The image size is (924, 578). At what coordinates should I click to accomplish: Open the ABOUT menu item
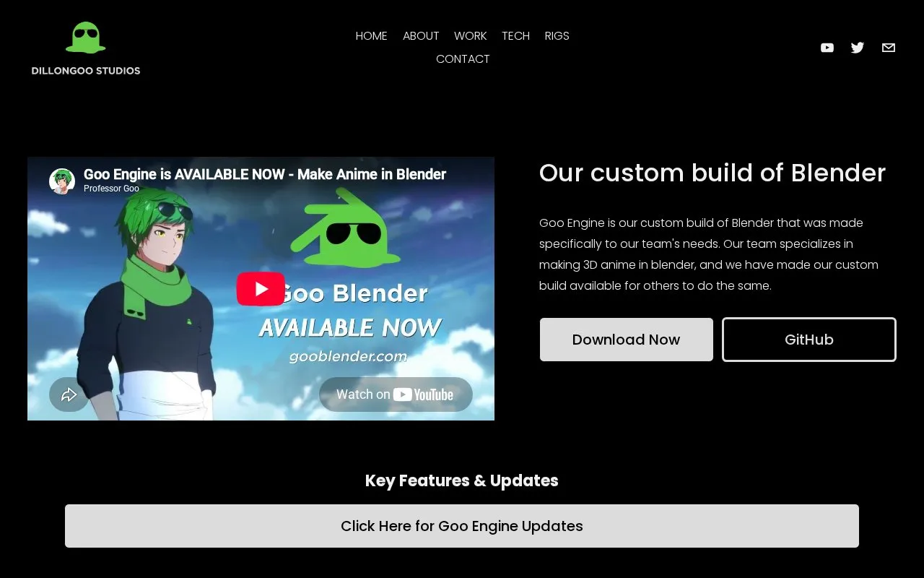click(x=421, y=36)
